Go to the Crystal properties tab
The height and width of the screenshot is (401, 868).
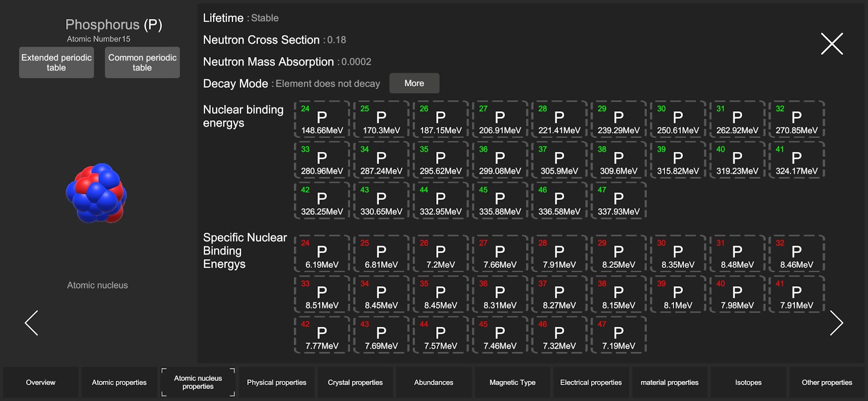click(355, 382)
